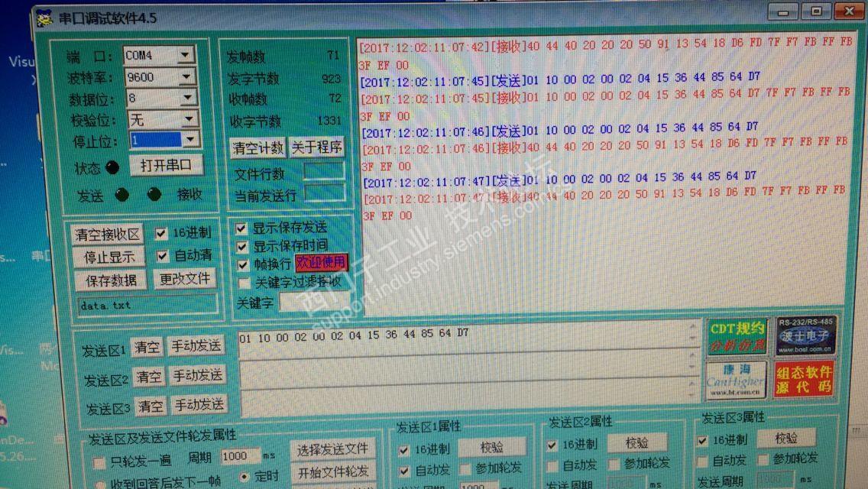The width and height of the screenshot is (868, 489).
Task: Click the 状态 port status indicator light
Action: [x=112, y=168]
